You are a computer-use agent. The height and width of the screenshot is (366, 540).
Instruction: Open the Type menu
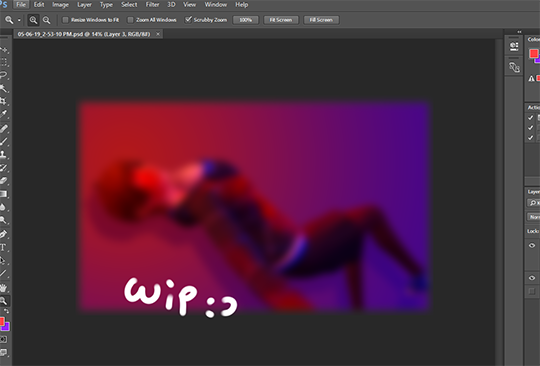106,5
